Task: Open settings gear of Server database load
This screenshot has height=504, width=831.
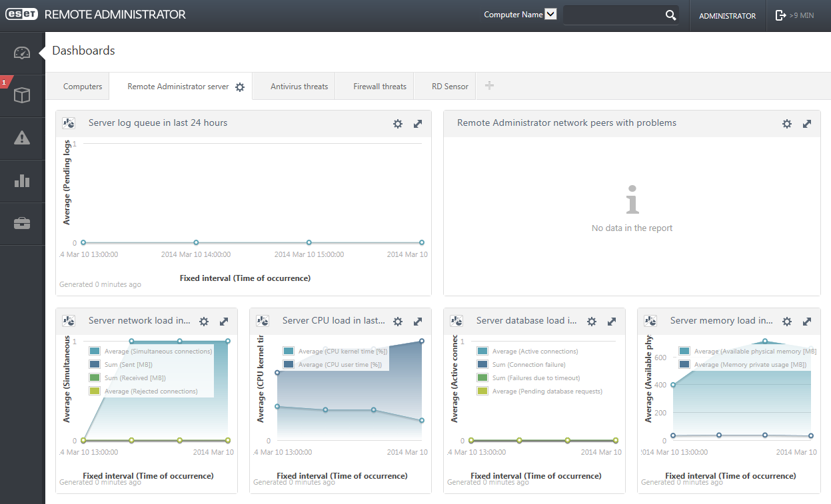Action: (x=592, y=322)
